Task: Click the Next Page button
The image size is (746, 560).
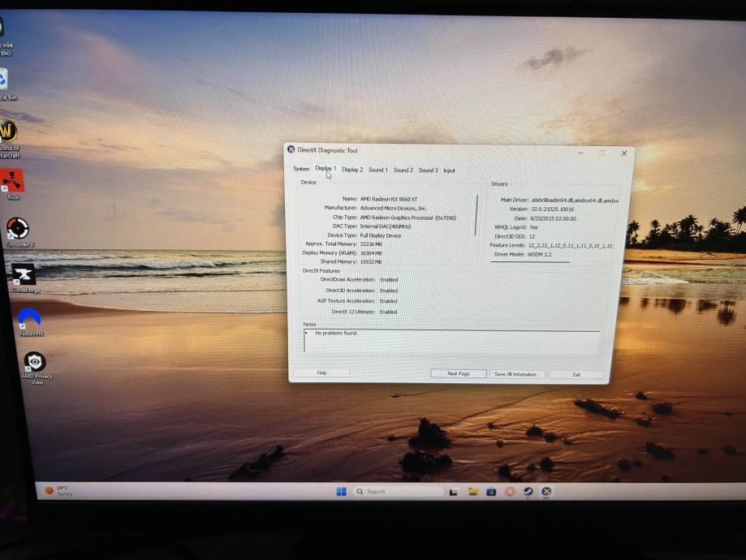Action: 458,373
